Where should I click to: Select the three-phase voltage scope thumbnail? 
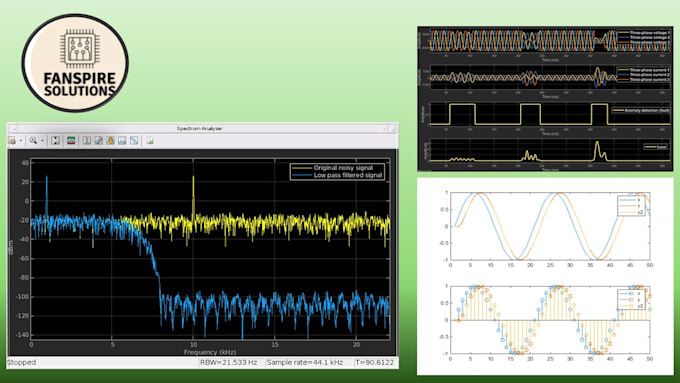coord(545,44)
